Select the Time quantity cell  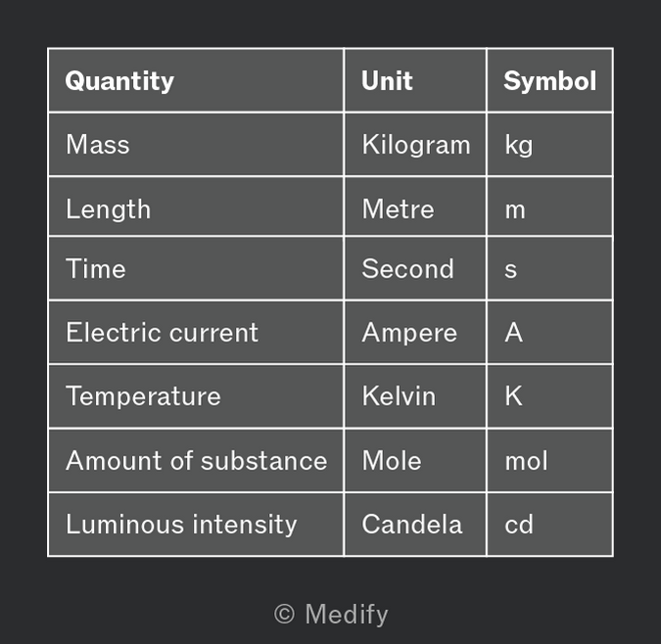196,269
